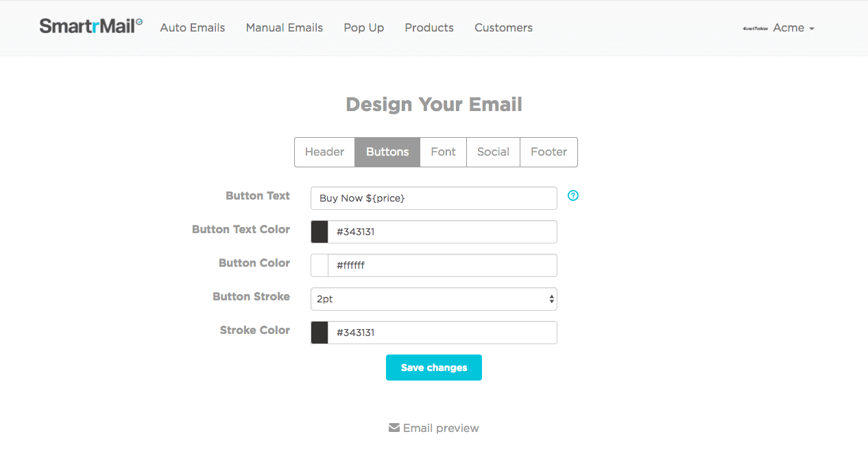
Task: Click the Email preview envelope icon
Action: click(x=394, y=428)
